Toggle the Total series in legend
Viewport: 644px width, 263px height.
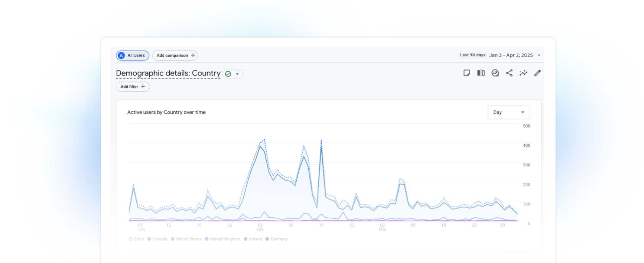(x=136, y=239)
